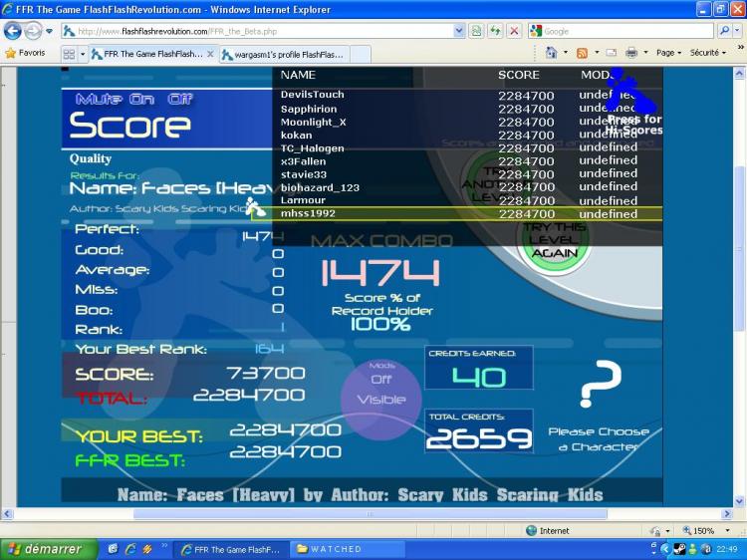The width and height of the screenshot is (747, 560).
Task: Click the Home page icon
Action: pos(552,53)
